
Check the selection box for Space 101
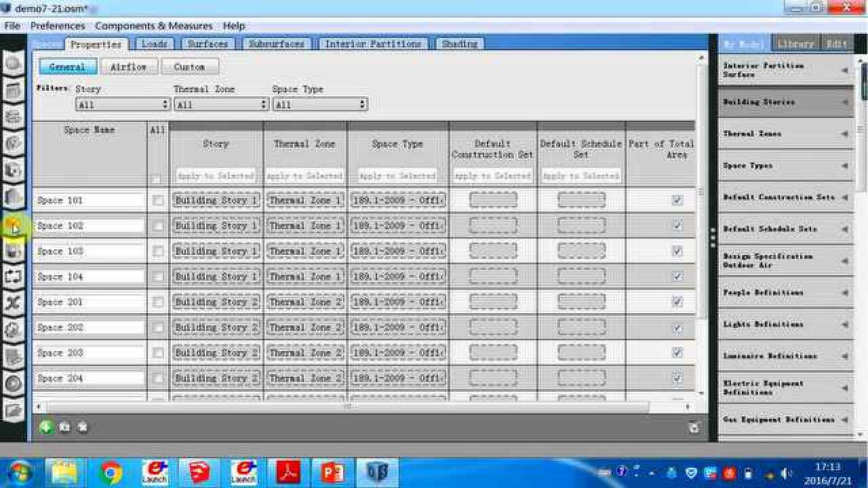(158, 201)
